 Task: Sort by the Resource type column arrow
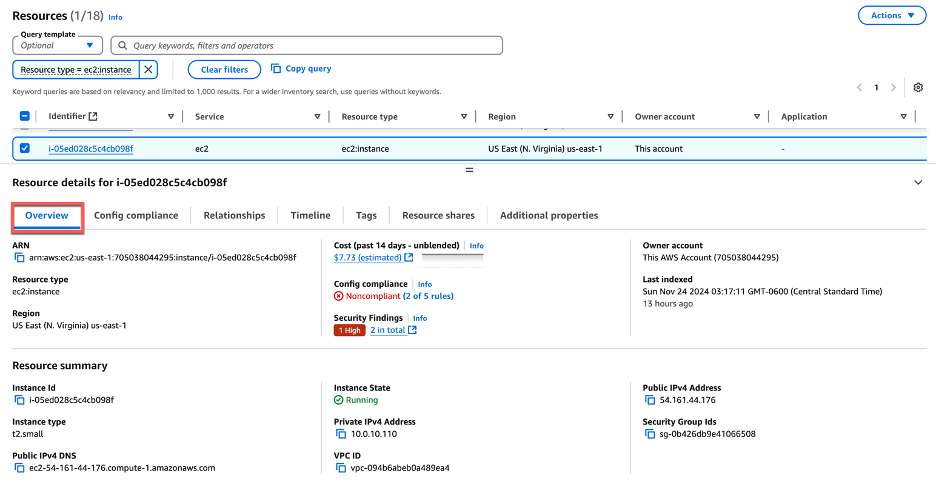click(x=464, y=116)
